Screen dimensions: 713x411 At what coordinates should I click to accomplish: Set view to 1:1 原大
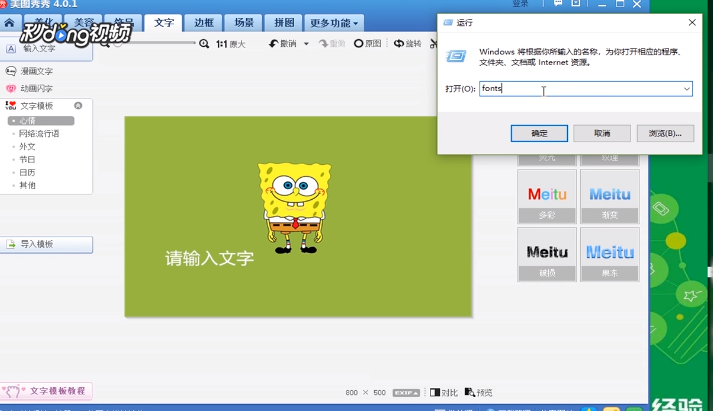point(231,44)
